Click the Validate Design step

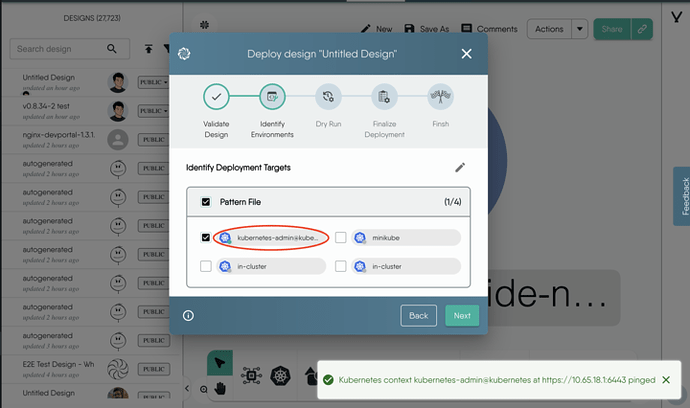coord(216,96)
